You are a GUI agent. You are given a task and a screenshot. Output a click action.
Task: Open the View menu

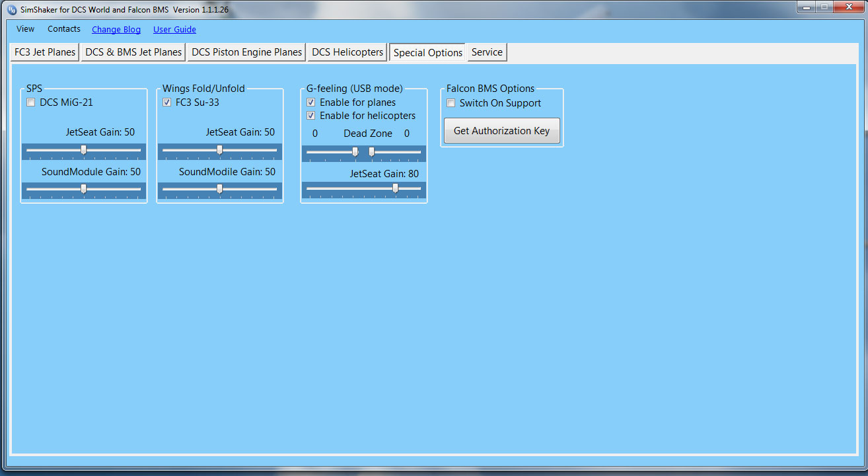pos(26,29)
